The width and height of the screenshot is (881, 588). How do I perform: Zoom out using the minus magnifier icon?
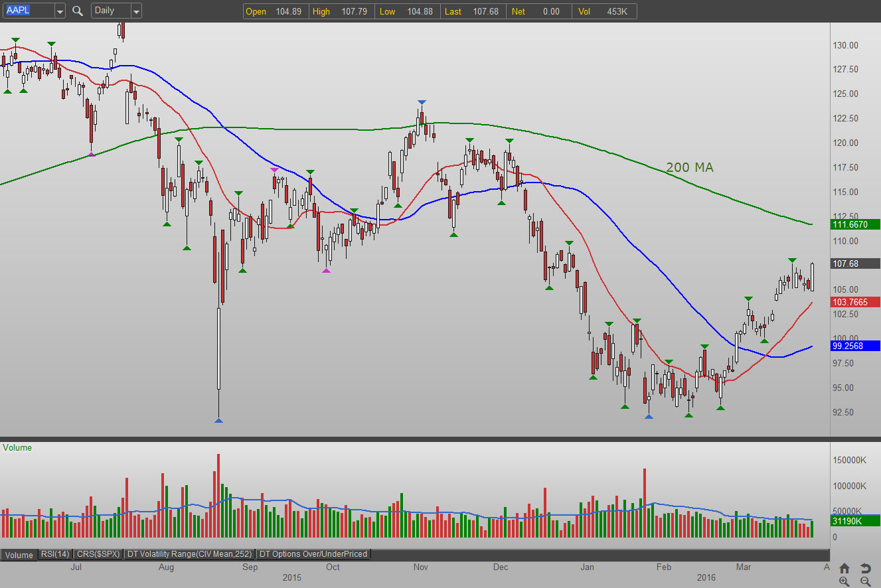click(x=865, y=581)
